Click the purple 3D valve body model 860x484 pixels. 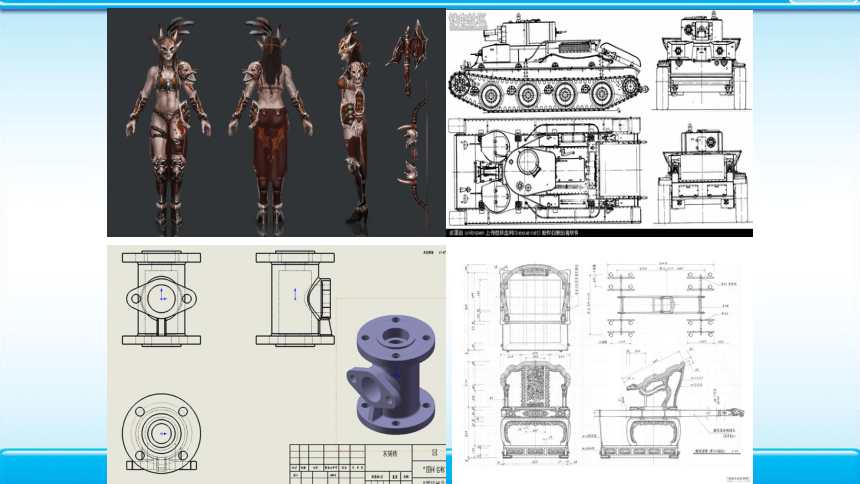tap(392, 374)
